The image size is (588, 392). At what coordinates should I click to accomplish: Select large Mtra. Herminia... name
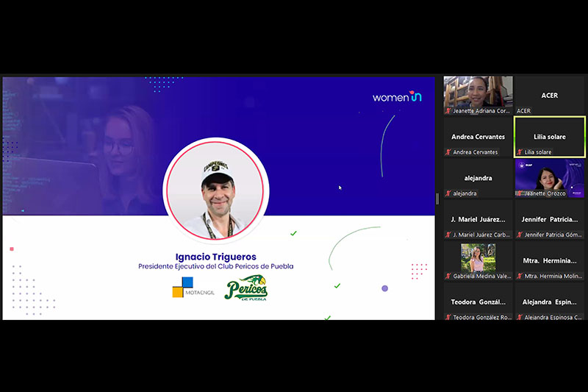point(549,260)
